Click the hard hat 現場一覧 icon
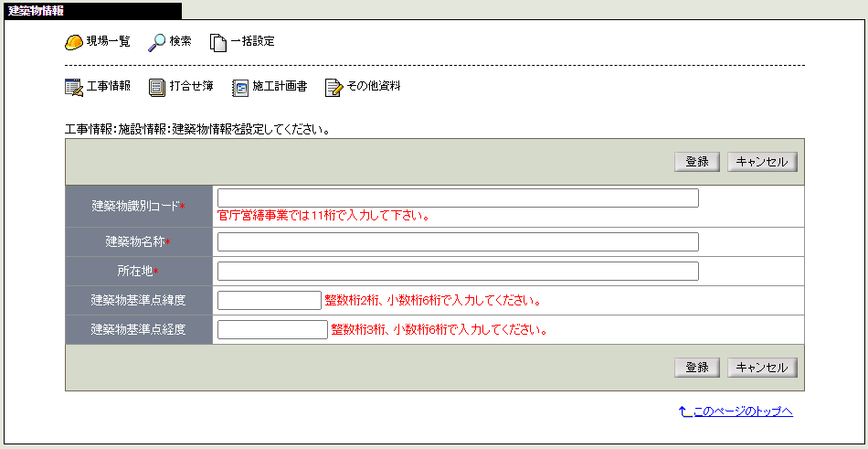Viewport: 868px width, 449px height. [74, 42]
